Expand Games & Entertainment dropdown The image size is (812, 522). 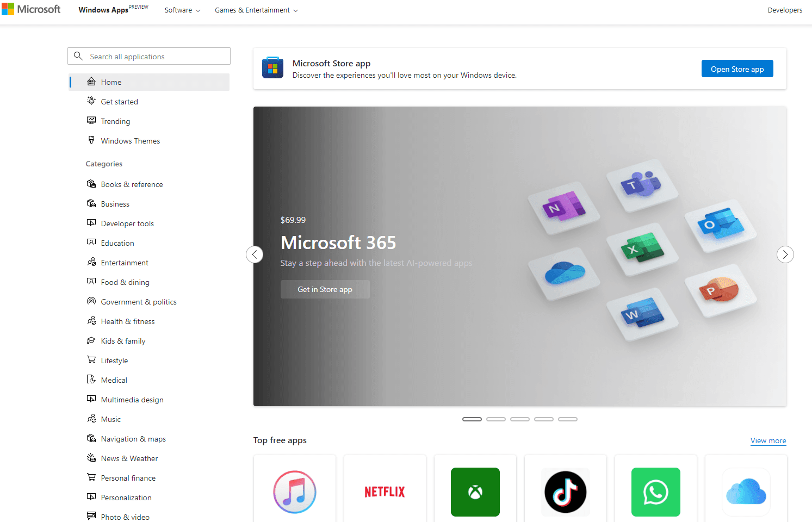coord(256,10)
